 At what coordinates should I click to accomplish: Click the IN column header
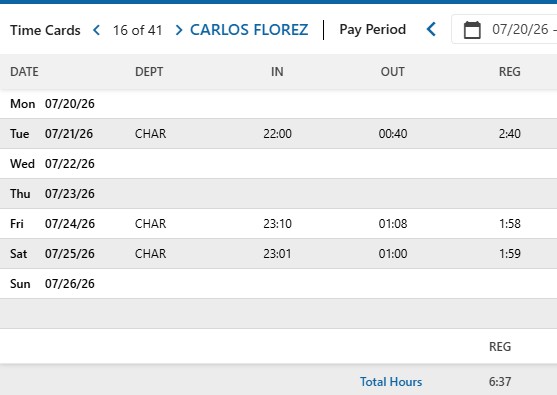[x=277, y=72]
